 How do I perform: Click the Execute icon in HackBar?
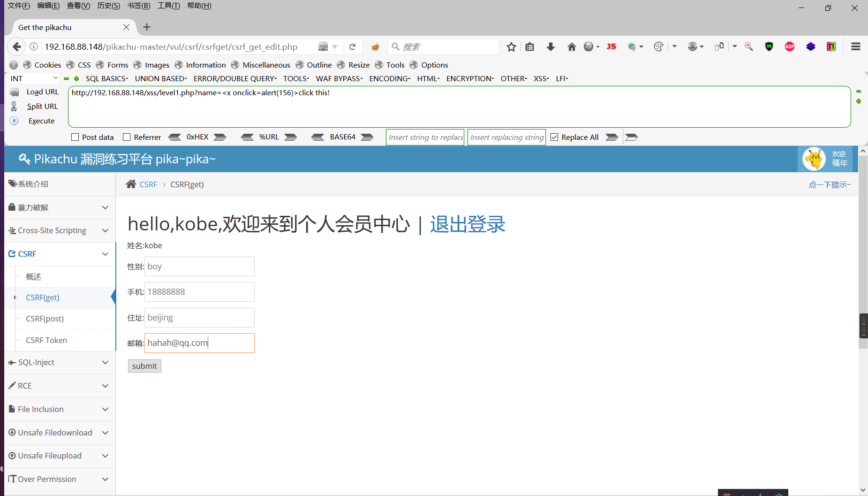coord(14,121)
